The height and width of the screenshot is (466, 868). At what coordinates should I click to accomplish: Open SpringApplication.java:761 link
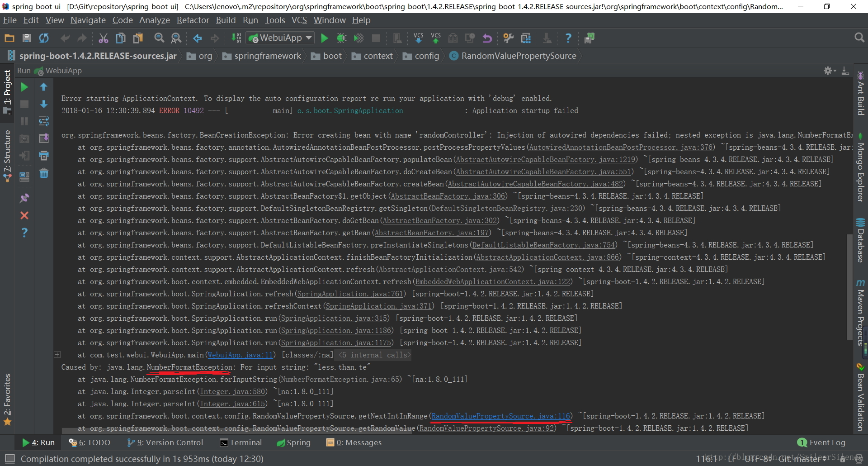pyautogui.click(x=350, y=294)
